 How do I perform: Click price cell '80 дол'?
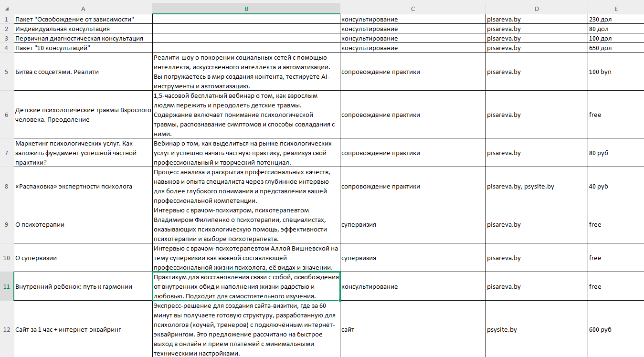click(616, 29)
